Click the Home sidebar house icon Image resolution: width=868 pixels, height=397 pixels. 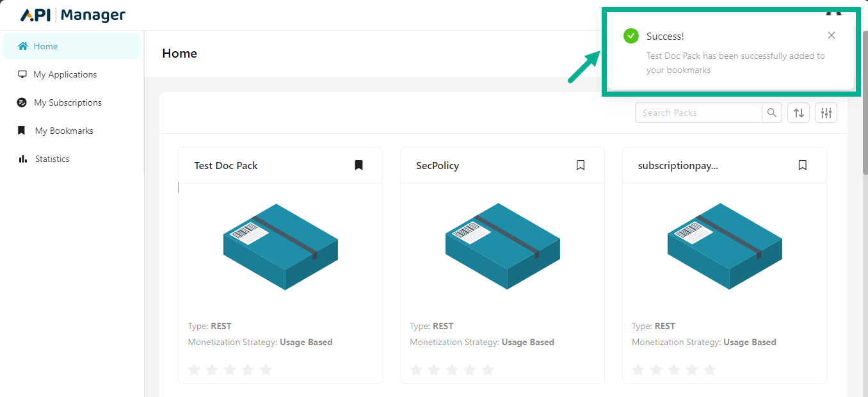point(23,46)
